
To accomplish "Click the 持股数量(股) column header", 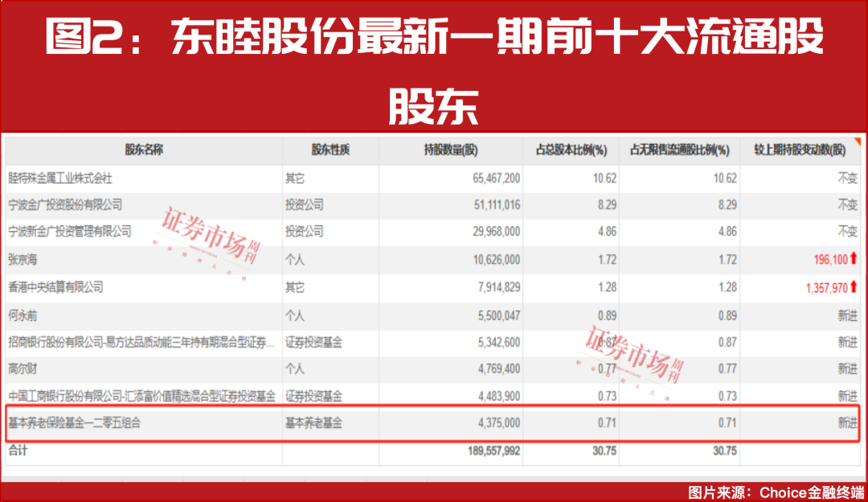I will coord(451,150).
